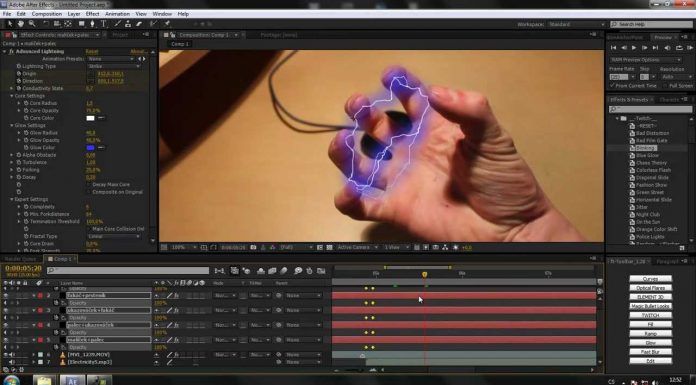Viewport: 696px width, 385px height.
Task: Open the Composition menu
Action: pyautogui.click(x=47, y=14)
